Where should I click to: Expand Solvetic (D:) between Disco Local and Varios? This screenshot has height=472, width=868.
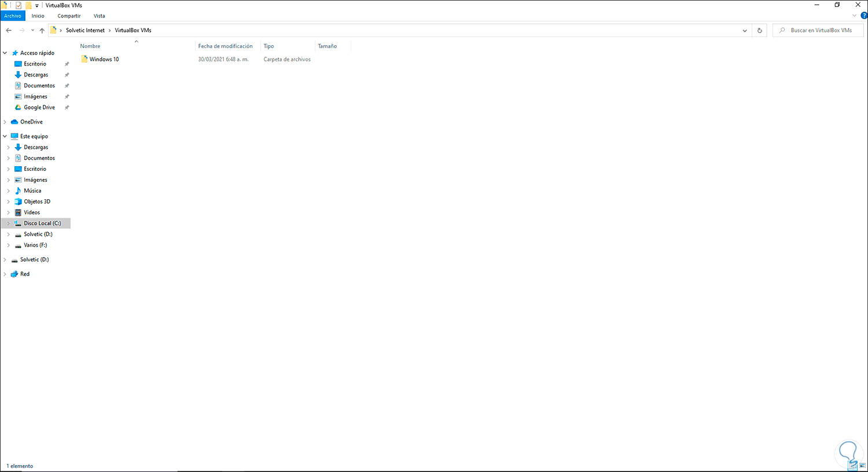[x=9, y=234]
